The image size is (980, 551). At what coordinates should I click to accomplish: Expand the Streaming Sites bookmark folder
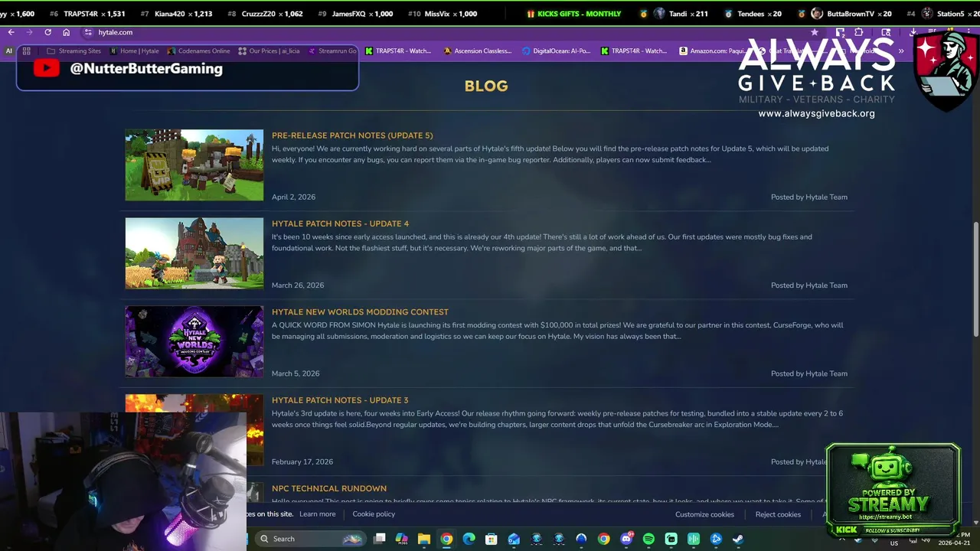click(x=74, y=51)
